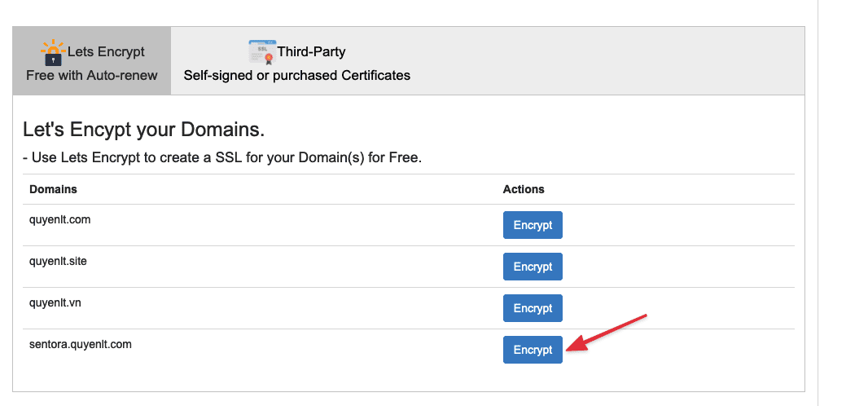Click the free SSL description text
The image size is (868, 406).
point(222,157)
